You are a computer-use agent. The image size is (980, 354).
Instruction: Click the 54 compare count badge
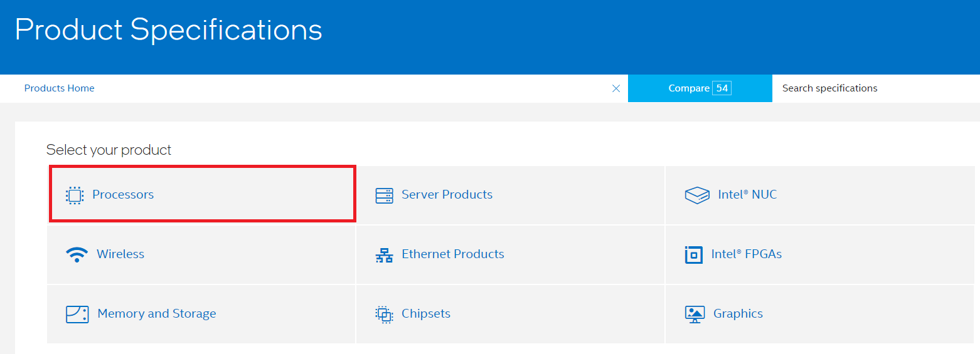pyautogui.click(x=722, y=88)
